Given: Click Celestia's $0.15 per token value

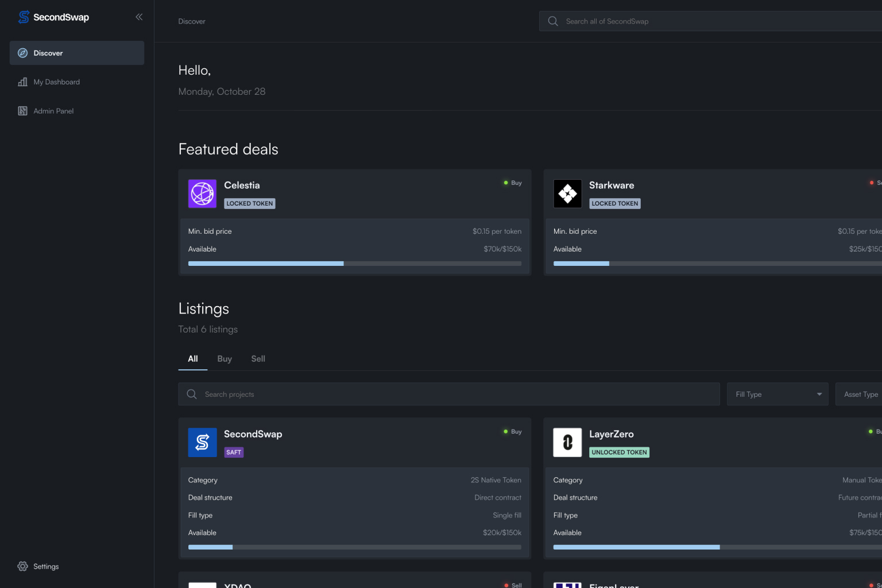Looking at the screenshot, I should click(x=497, y=231).
